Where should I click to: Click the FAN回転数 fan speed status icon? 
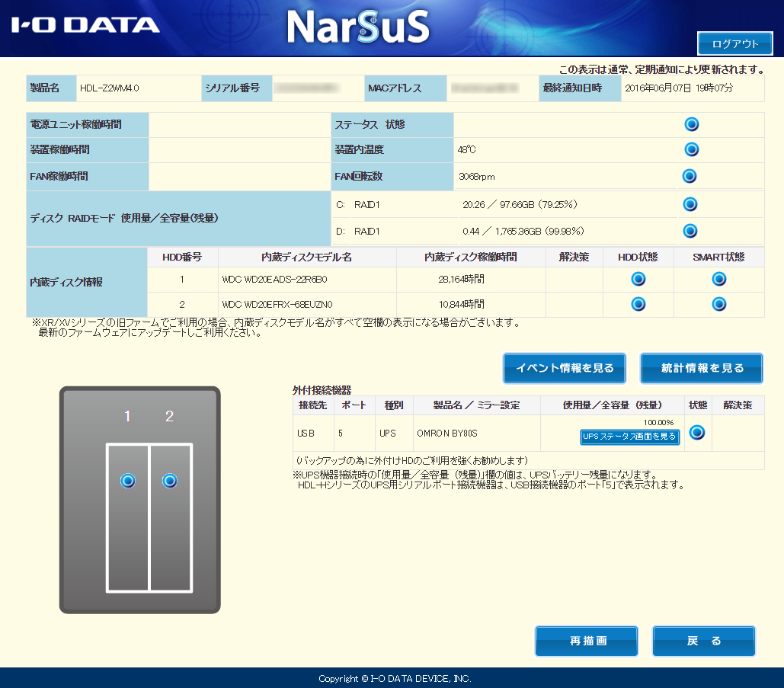click(x=690, y=176)
